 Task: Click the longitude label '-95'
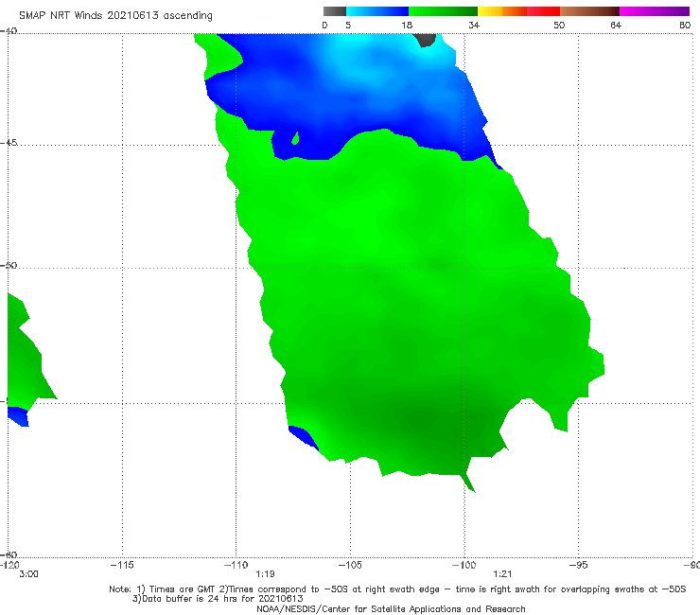coord(578,565)
